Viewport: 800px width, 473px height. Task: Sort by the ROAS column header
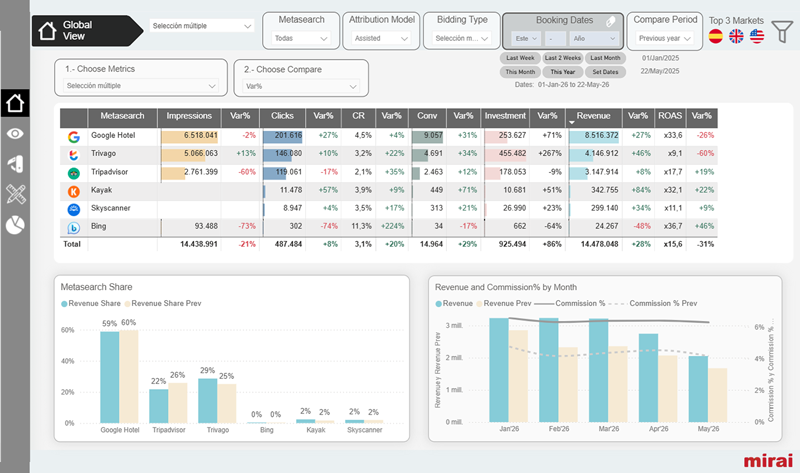[x=670, y=116]
